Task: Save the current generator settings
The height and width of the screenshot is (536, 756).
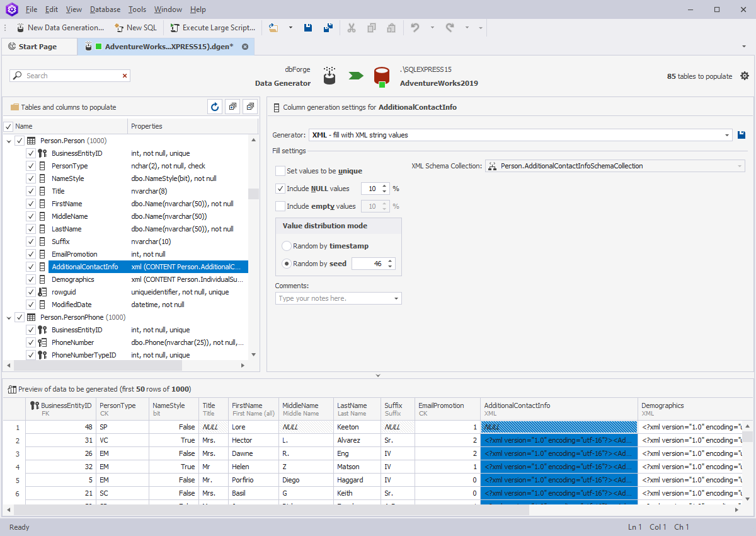Action: pos(741,134)
